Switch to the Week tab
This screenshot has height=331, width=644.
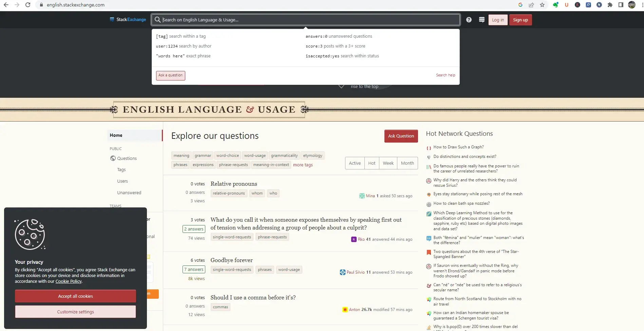(388, 163)
